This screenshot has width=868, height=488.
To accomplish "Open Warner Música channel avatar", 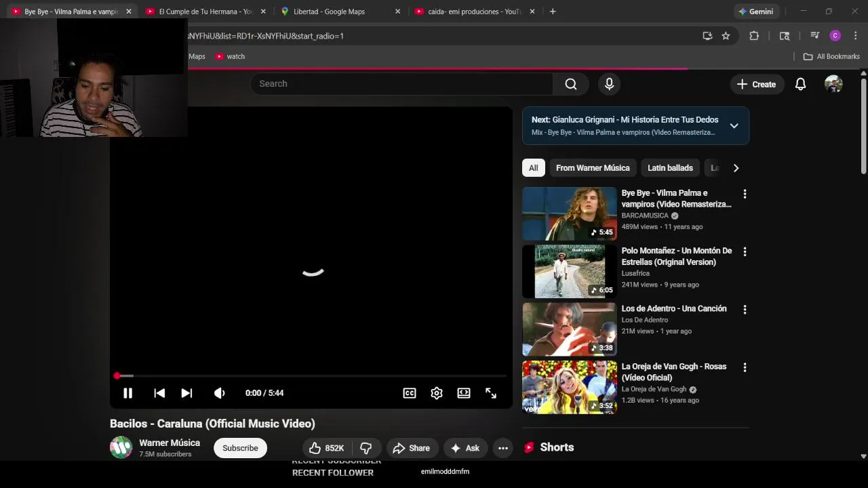I will click(121, 447).
